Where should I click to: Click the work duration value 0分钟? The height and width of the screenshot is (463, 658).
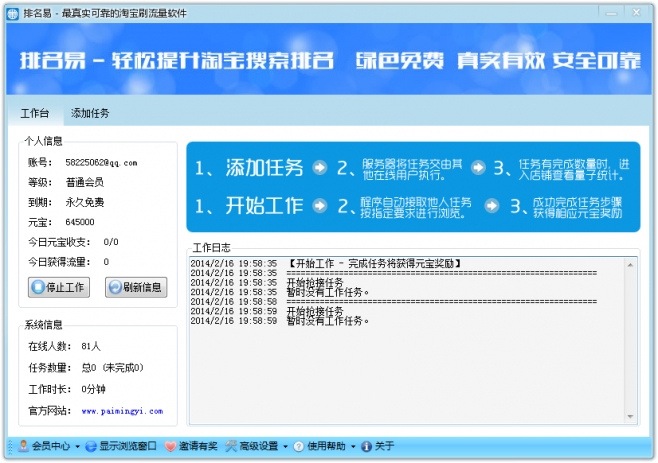click(x=94, y=390)
